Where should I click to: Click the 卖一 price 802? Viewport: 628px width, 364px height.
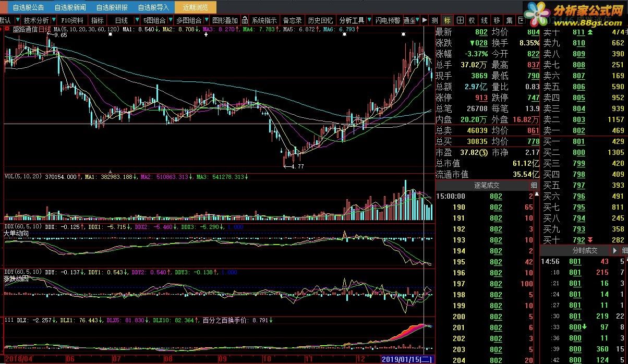click(x=578, y=130)
